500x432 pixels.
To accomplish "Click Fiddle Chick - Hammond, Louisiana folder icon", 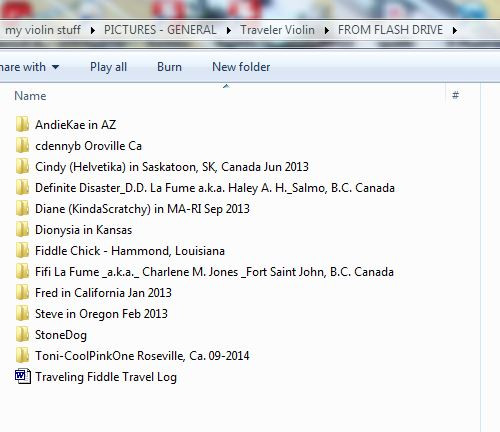I will point(22,250).
